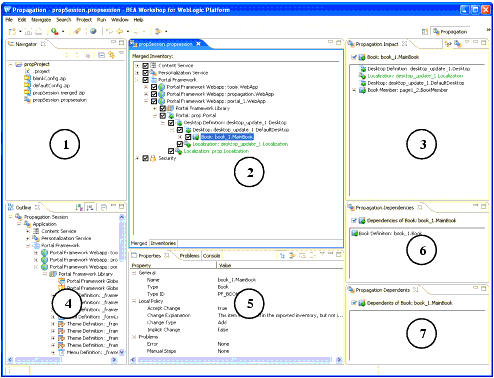Click Restore Default Value icon in Properties toolbar
The width and height of the screenshot is (494, 378).
click(302, 255)
